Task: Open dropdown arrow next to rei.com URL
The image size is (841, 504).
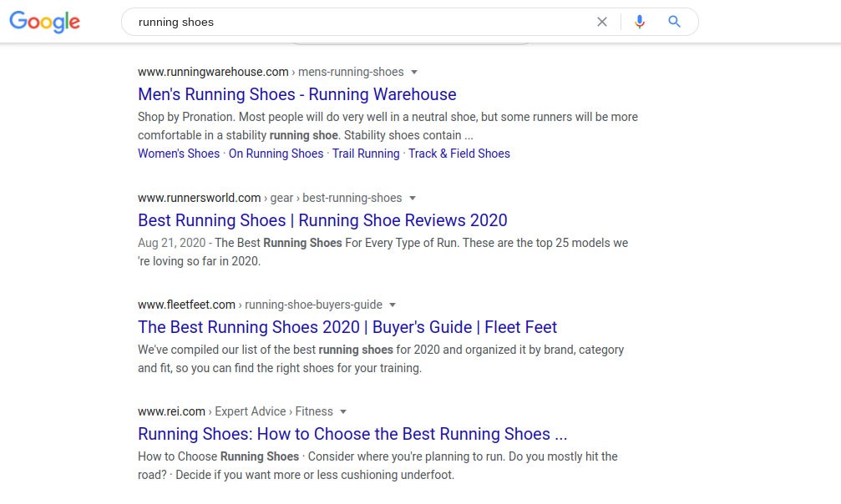Action: click(343, 411)
